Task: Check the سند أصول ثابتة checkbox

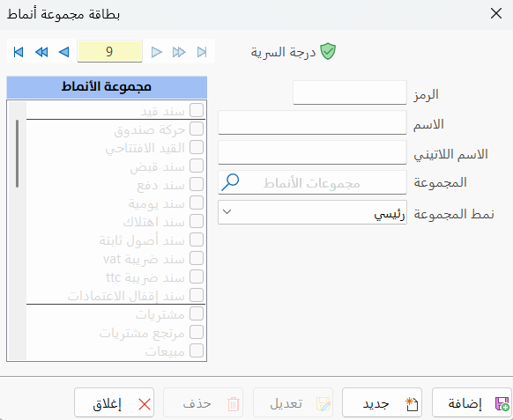Action: coord(197,239)
